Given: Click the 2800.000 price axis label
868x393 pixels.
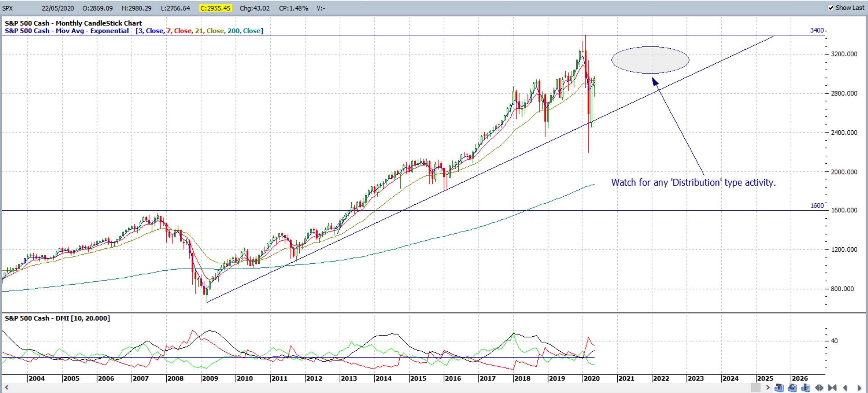Looking at the screenshot, I should 844,93.
